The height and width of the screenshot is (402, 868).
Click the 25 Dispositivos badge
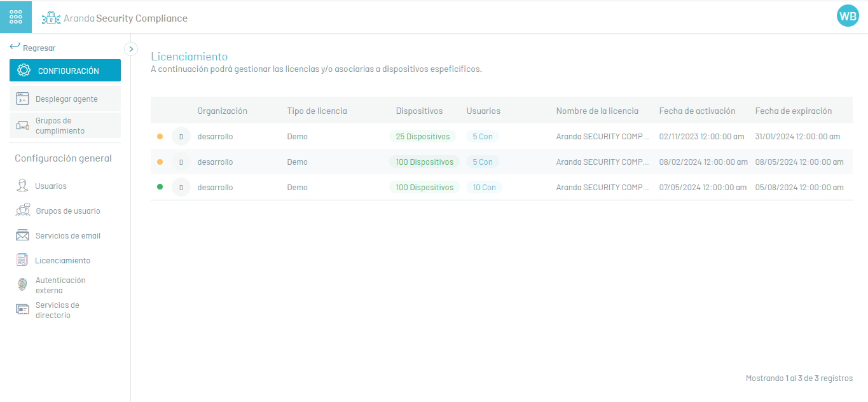(422, 136)
